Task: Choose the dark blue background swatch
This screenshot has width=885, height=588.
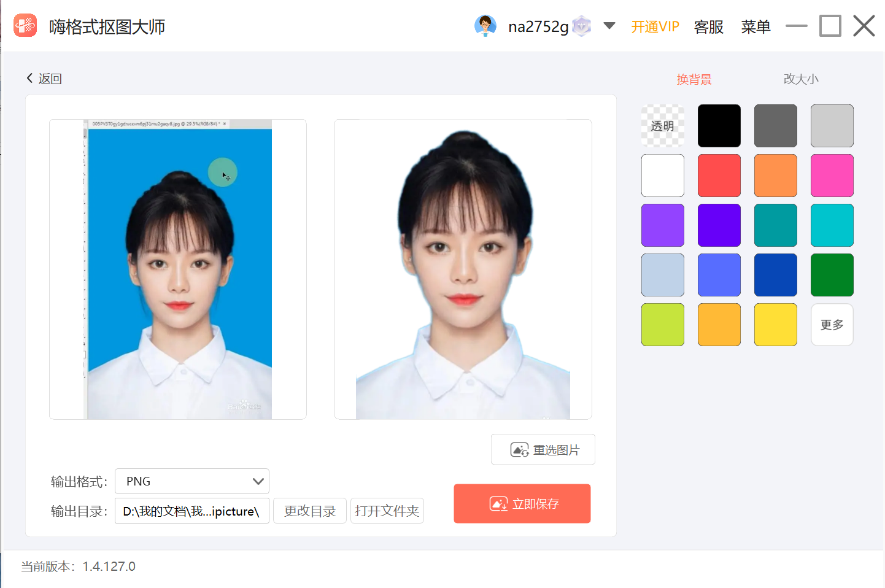Action: pyautogui.click(x=776, y=275)
